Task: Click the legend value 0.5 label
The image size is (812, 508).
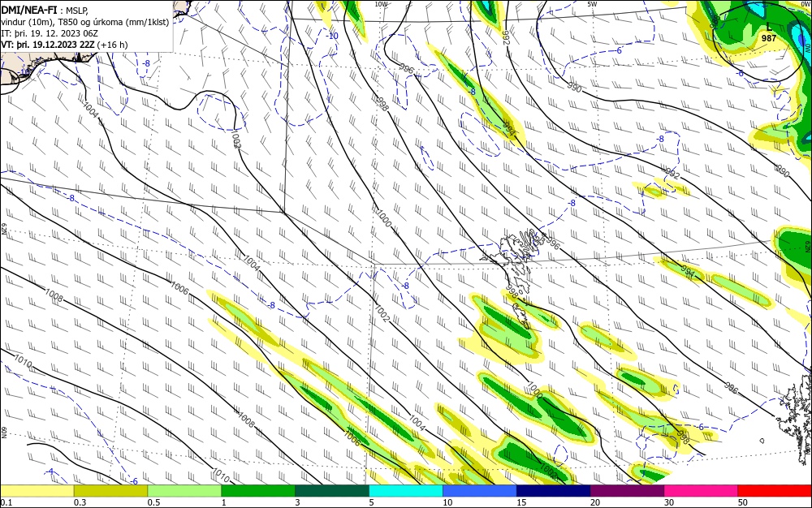Action: point(153,502)
